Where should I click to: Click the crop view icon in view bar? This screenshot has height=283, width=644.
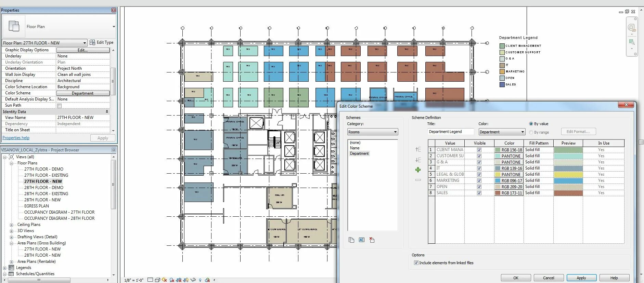pyautogui.click(x=179, y=280)
